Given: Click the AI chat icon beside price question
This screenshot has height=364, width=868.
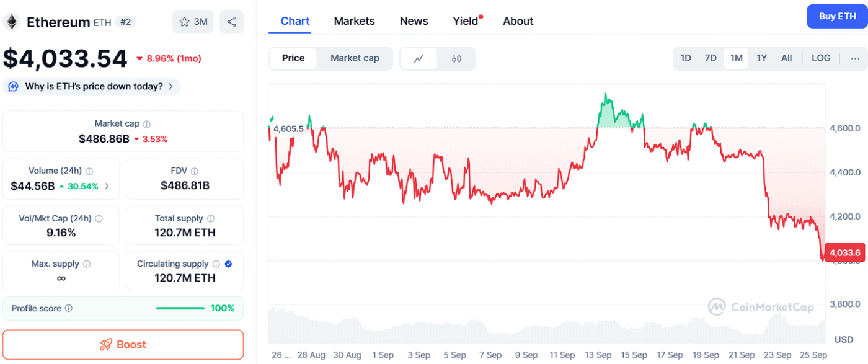Looking at the screenshot, I should click(14, 86).
